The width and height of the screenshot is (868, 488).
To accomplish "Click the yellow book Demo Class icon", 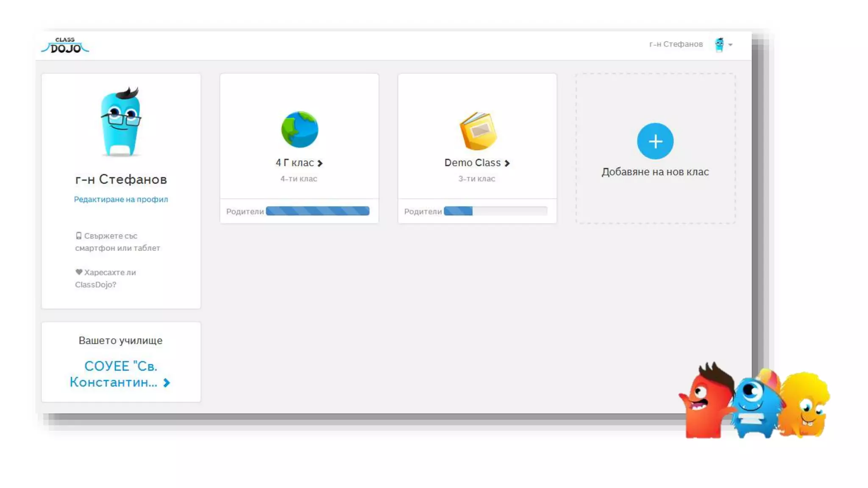I will (478, 130).
